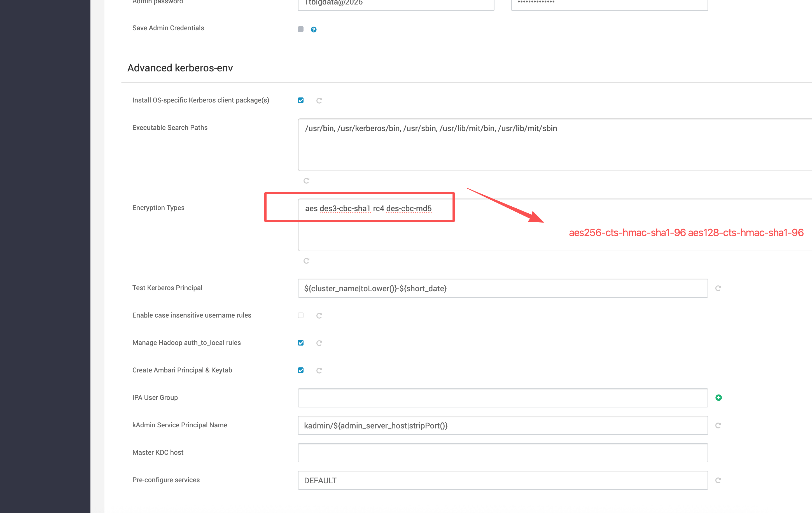812x513 pixels.
Task: Undo Manage Hadoop auth_to_local rules setting
Action: point(319,343)
